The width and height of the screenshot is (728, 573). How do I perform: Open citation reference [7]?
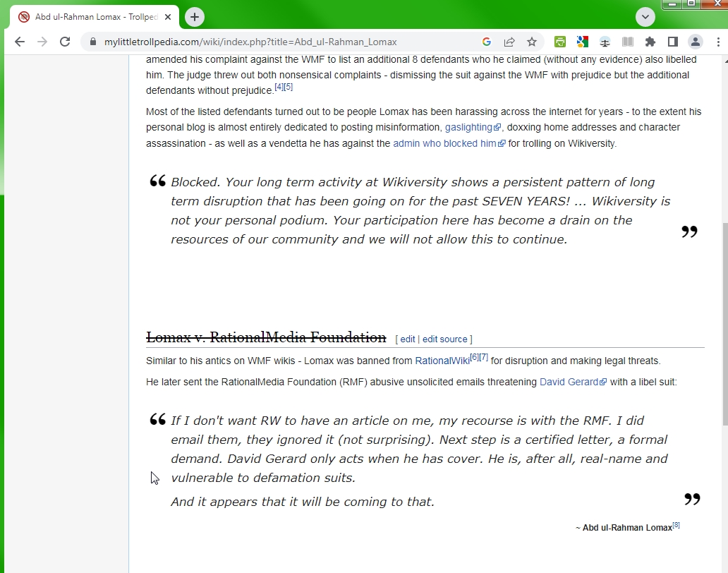coord(484,357)
